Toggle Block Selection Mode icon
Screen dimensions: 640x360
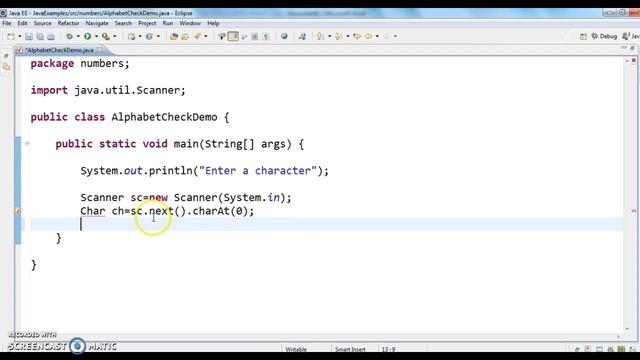tap(255, 37)
